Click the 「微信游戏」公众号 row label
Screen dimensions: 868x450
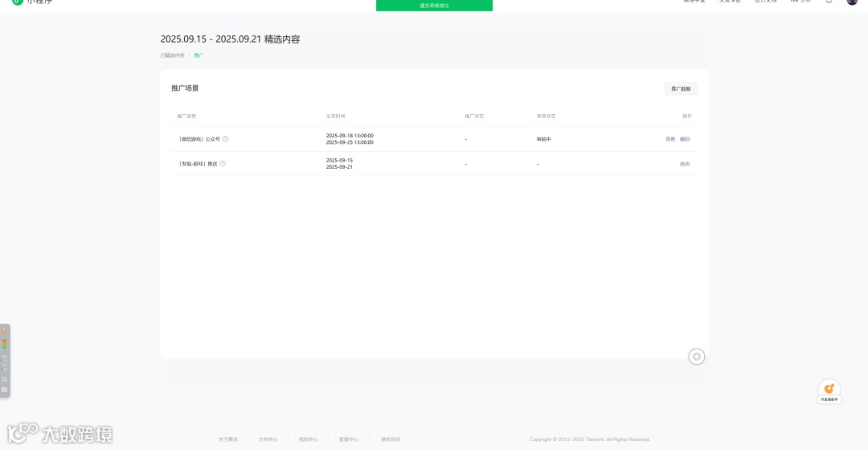[199, 140]
